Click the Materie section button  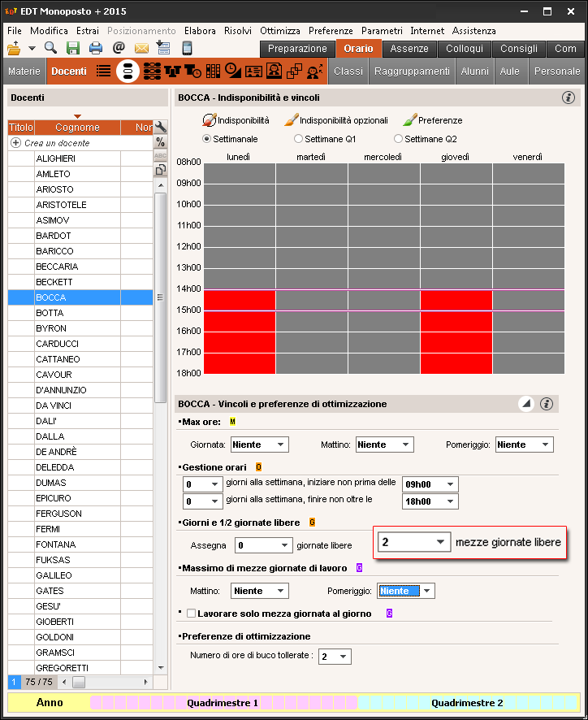click(24, 72)
